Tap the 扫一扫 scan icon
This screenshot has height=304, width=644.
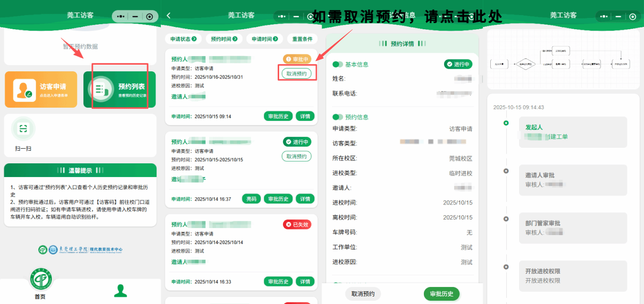[x=23, y=129]
